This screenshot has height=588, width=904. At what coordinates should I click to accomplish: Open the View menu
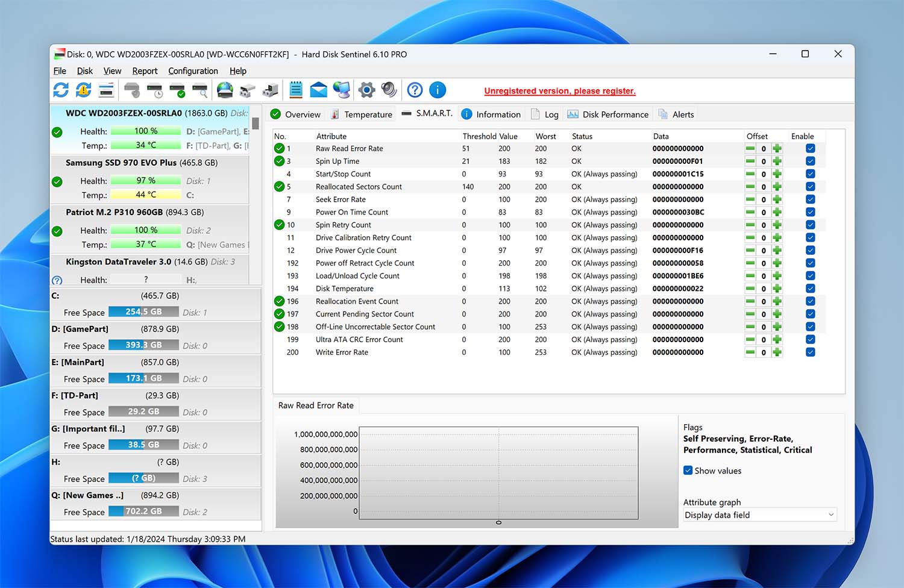click(x=112, y=71)
